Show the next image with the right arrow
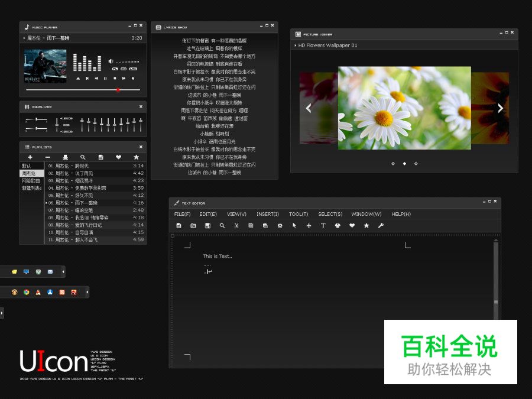The height and width of the screenshot is (399, 532). (500, 108)
